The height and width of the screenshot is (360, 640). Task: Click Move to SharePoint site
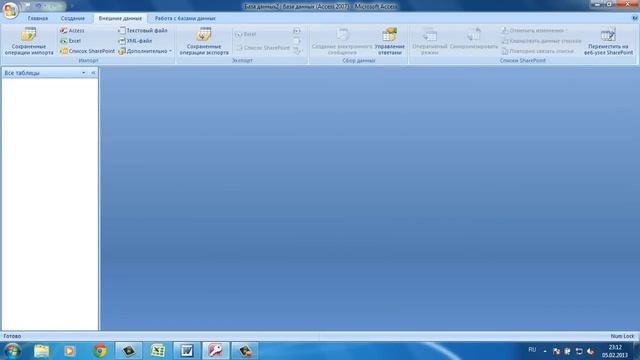pyautogui.click(x=608, y=41)
